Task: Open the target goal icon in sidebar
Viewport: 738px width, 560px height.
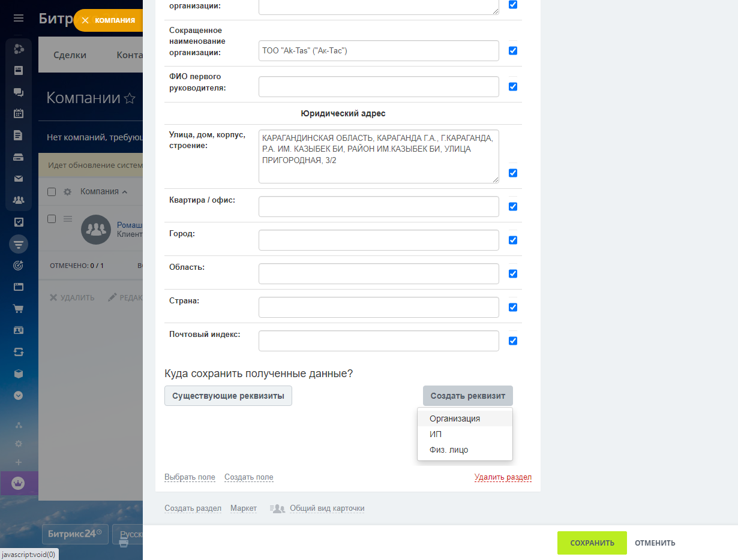Action: pos(19,265)
